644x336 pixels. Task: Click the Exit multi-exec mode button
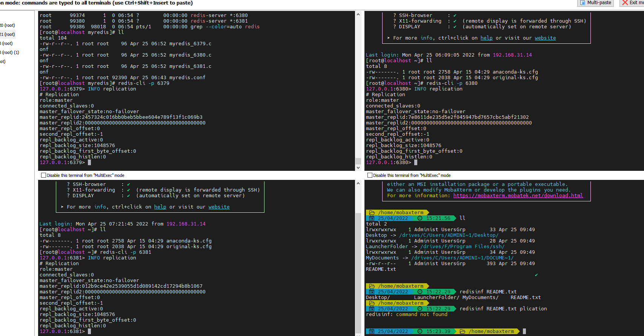click(632, 3)
